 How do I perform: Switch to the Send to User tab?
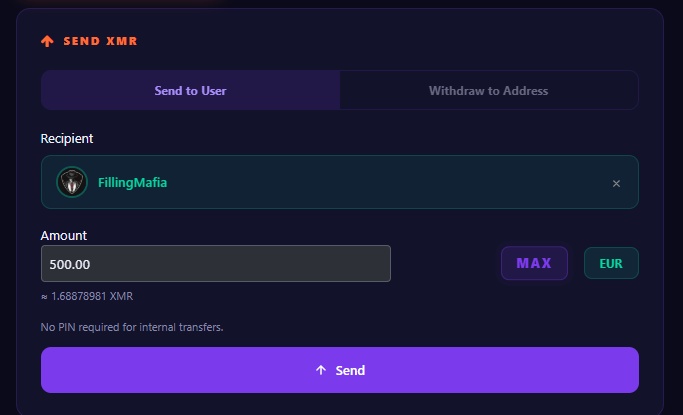point(190,91)
